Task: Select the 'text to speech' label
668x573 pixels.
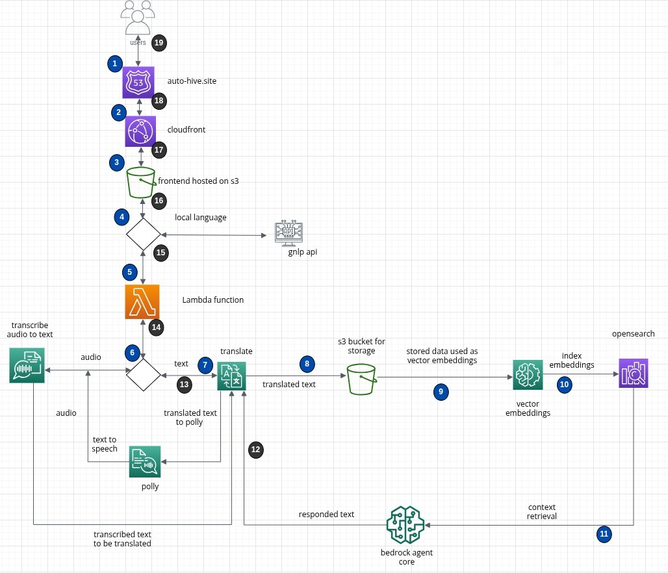Action: tap(104, 444)
